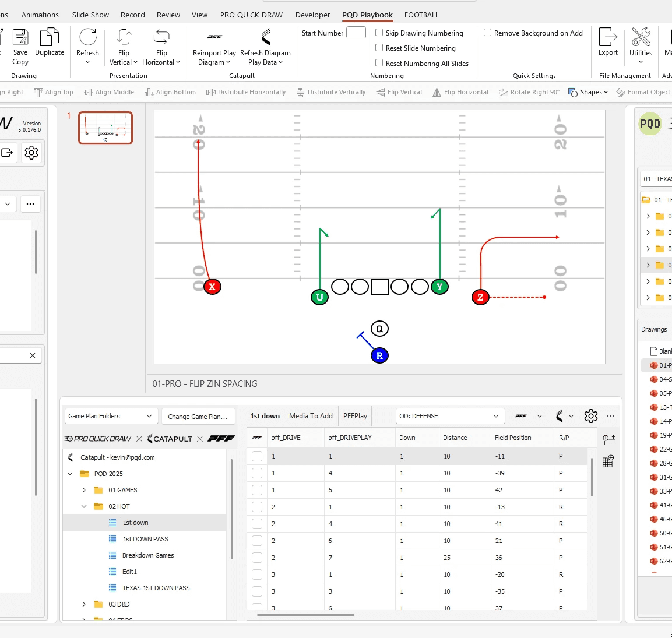Check the row with Field Position 42
Screen dimensions: 672x638
(257, 490)
